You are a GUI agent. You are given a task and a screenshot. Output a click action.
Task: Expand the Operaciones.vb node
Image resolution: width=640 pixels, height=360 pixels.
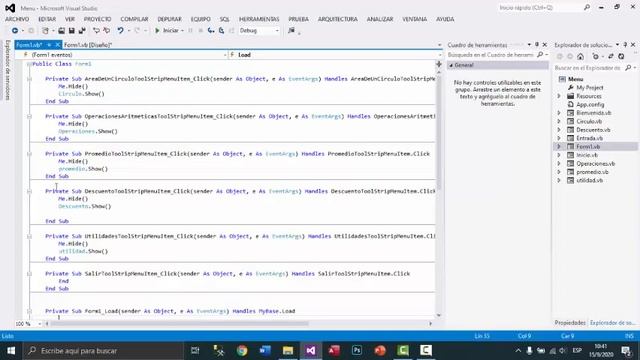(x=559, y=163)
